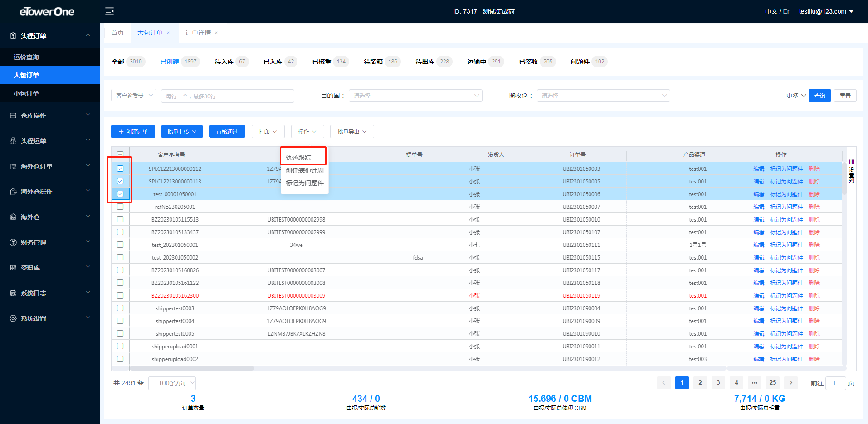The height and width of the screenshot is (424, 868).
Task: Click the horizontal scrollbar under the table
Action: pyautogui.click(x=192, y=368)
